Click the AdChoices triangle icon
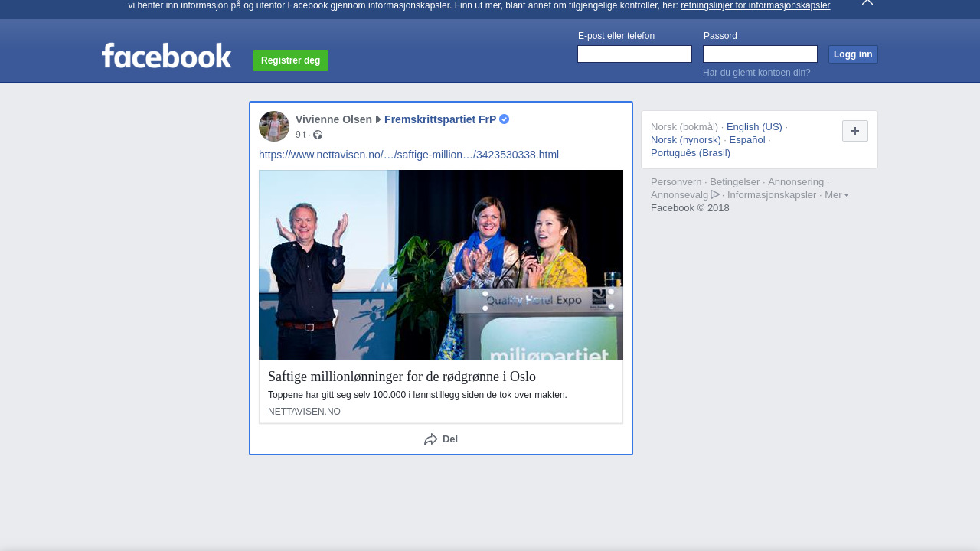Image resolution: width=980 pixels, height=551 pixels. (x=715, y=194)
